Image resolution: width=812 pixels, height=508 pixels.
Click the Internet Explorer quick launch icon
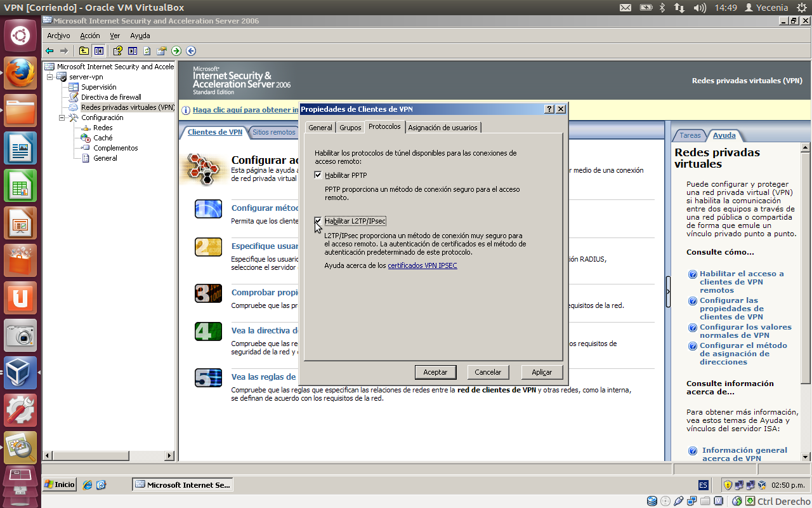click(88, 485)
